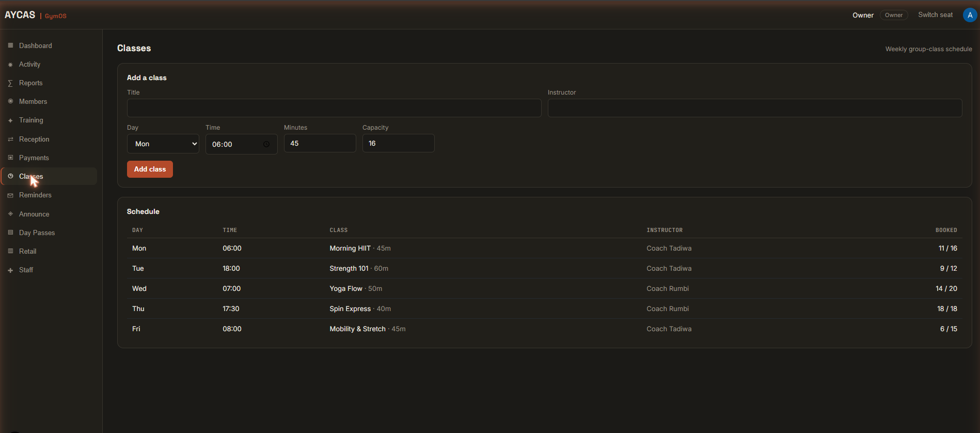This screenshot has height=433, width=980.
Task: Navigate to Payments menu item
Action: coord(50,158)
